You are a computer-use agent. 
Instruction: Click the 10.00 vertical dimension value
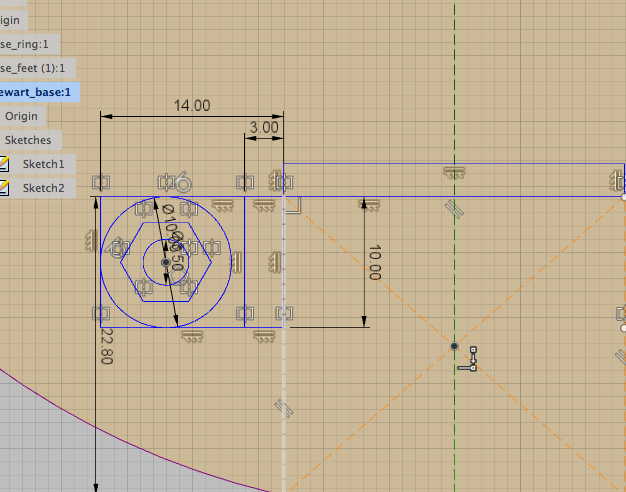374,262
